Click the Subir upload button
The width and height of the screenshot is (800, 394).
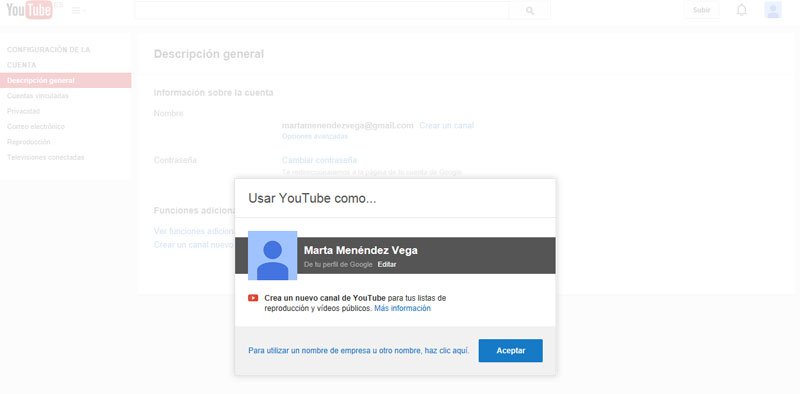click(x=702, y=10)
